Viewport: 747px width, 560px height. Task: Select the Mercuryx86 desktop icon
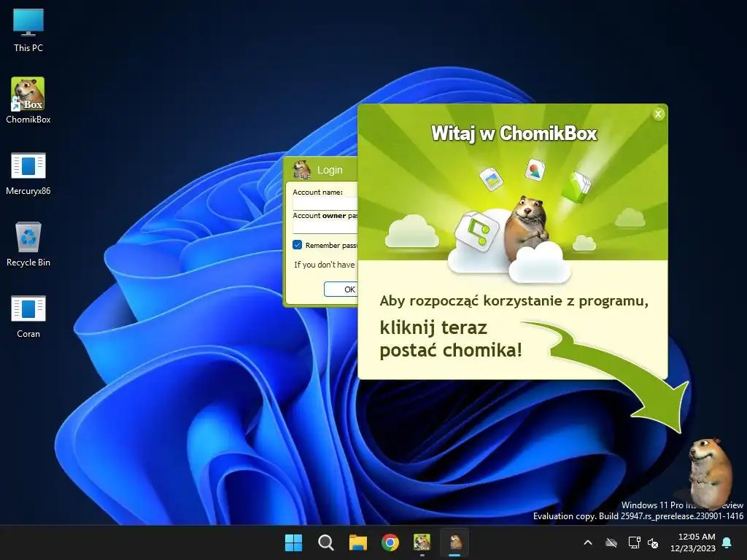pos(28,174)
